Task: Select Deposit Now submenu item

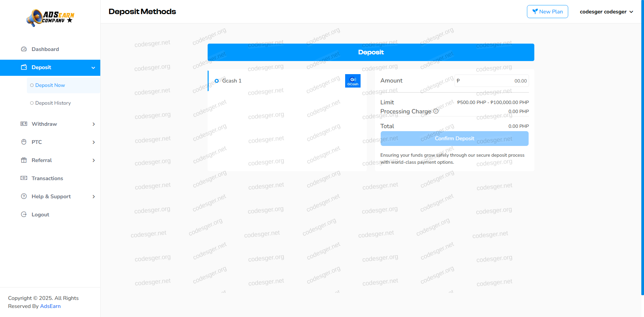Action: pyautogui.click(x=50, y=85)
